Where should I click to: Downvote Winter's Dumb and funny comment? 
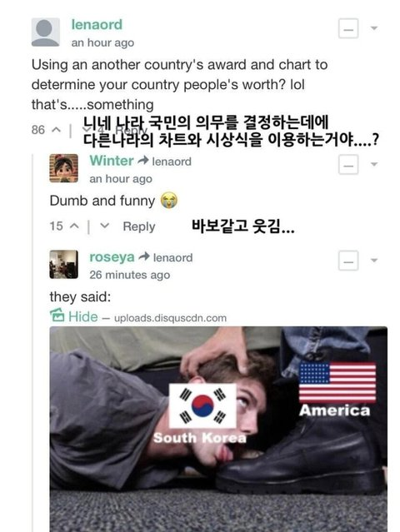(x=105, y=226)
